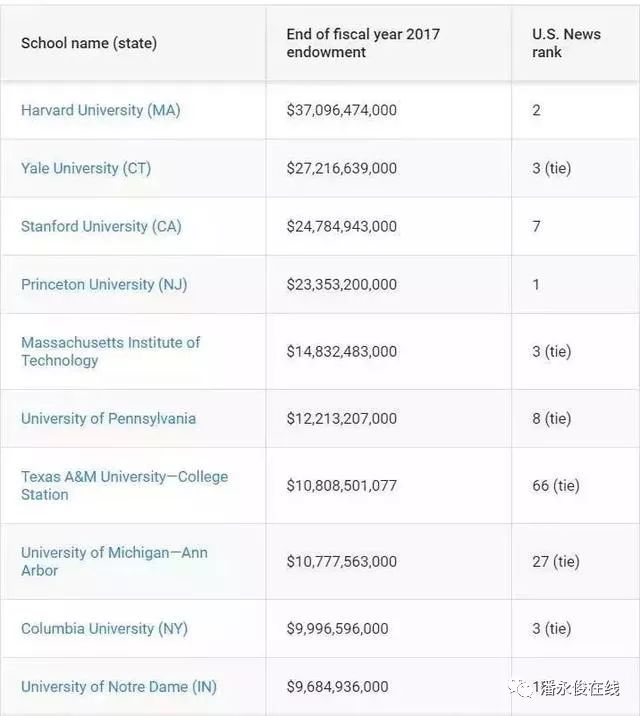This screenshot has width=640, height=716.
Task: Open the Harvard University (MA) link
Action: pos(100,110)
